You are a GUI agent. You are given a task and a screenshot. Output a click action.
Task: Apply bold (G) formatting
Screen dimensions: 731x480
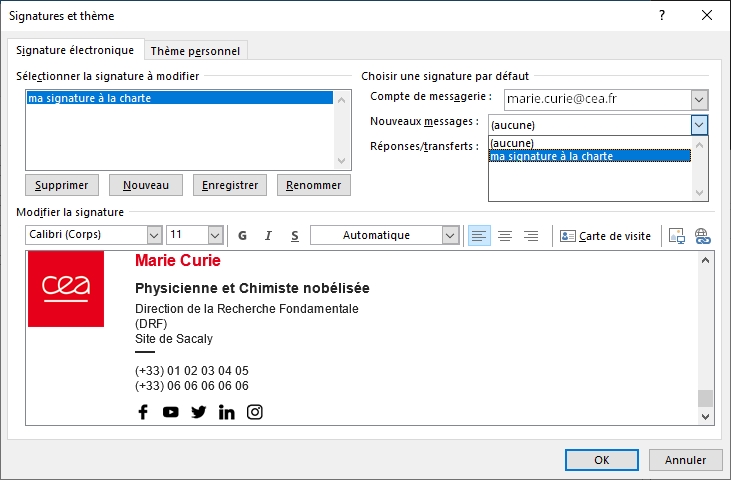242,236
